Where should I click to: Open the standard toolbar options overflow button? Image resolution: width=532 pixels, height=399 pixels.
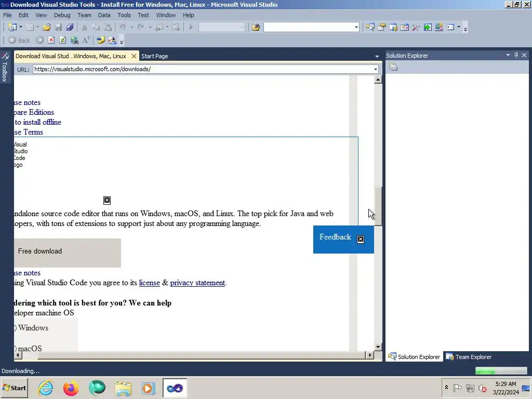[465, 29]
